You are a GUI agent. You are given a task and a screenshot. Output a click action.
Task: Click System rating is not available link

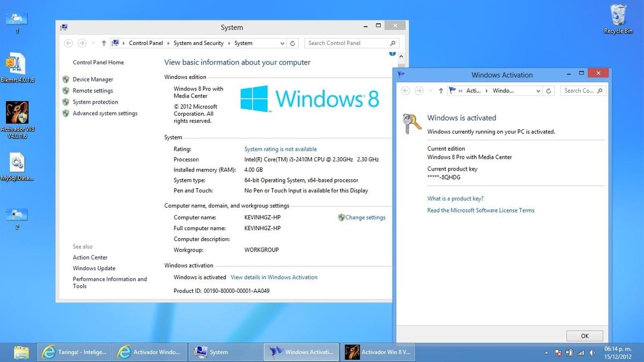[281, 149]
